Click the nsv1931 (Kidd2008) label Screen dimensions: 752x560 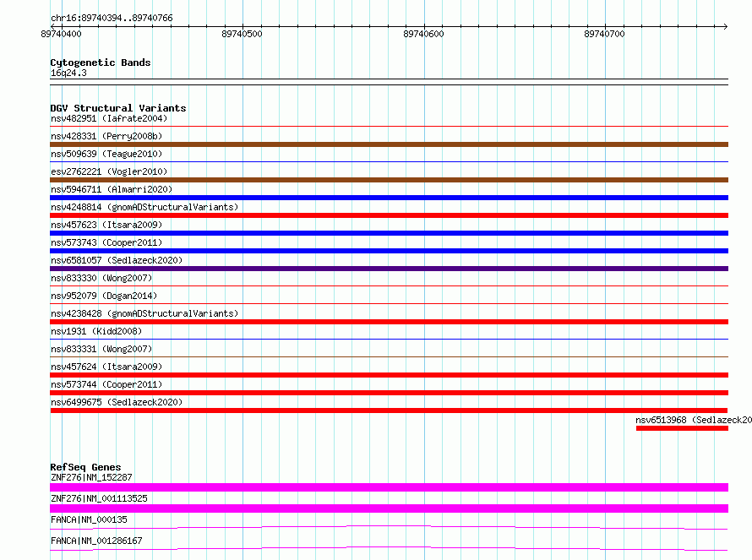(x=96, y=331)
